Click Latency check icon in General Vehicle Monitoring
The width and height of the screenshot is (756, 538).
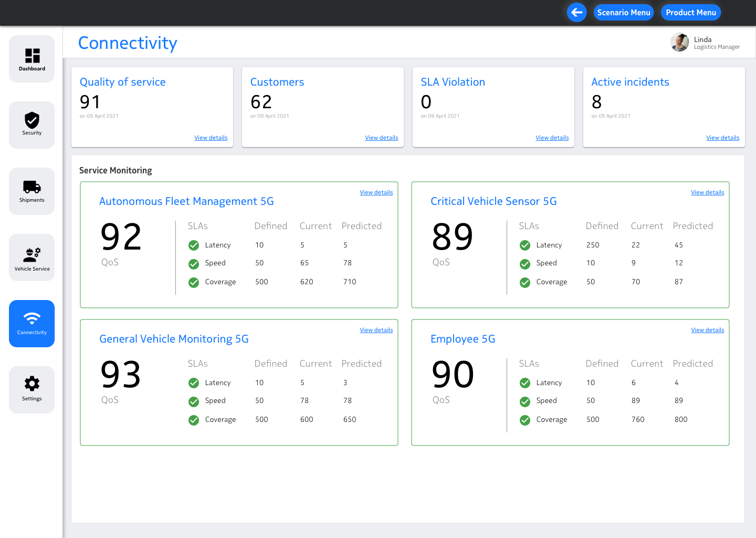coord(194,383)
